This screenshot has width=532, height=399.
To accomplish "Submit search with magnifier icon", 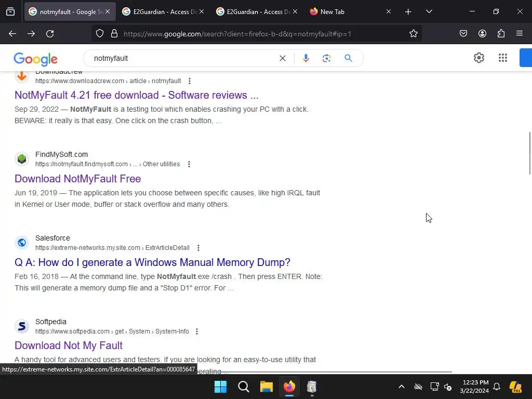I will click(348, 58).
